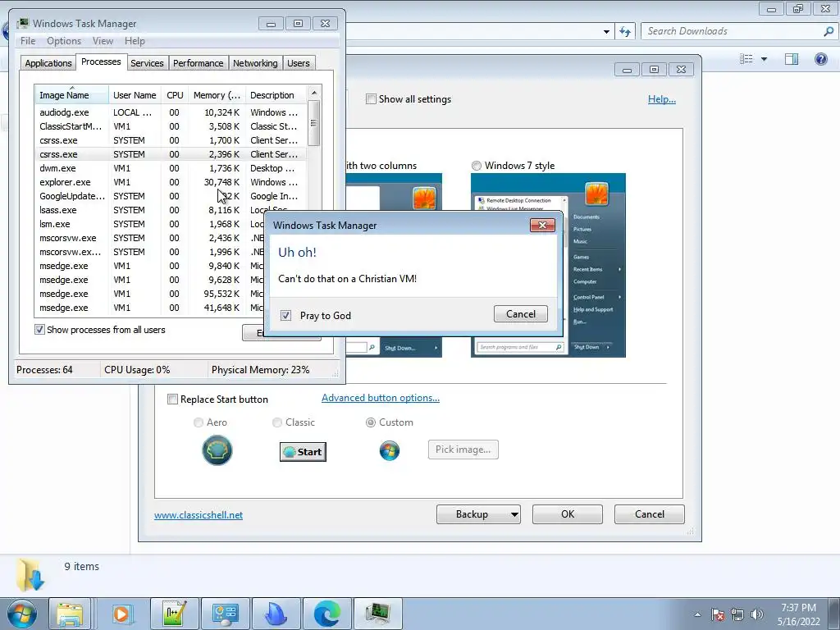840x630 pixels.
Task: Click the clock showing 7:37 PM
Action: 798,608
